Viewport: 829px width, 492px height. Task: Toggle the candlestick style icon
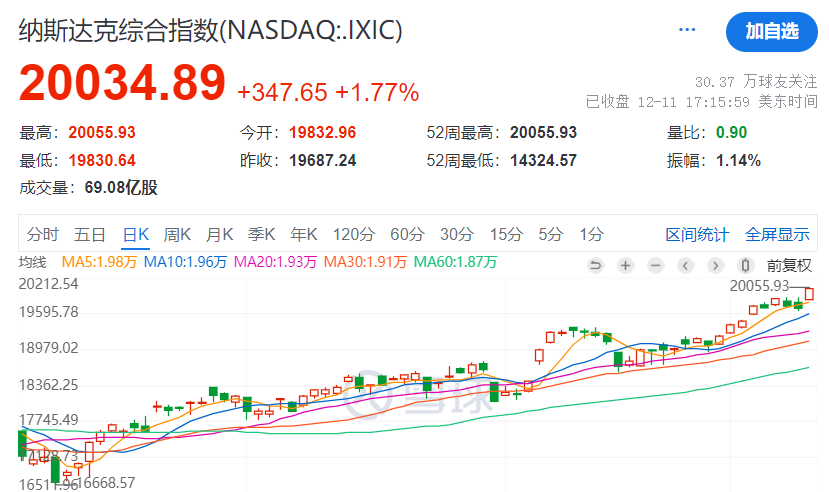point(745,265)
